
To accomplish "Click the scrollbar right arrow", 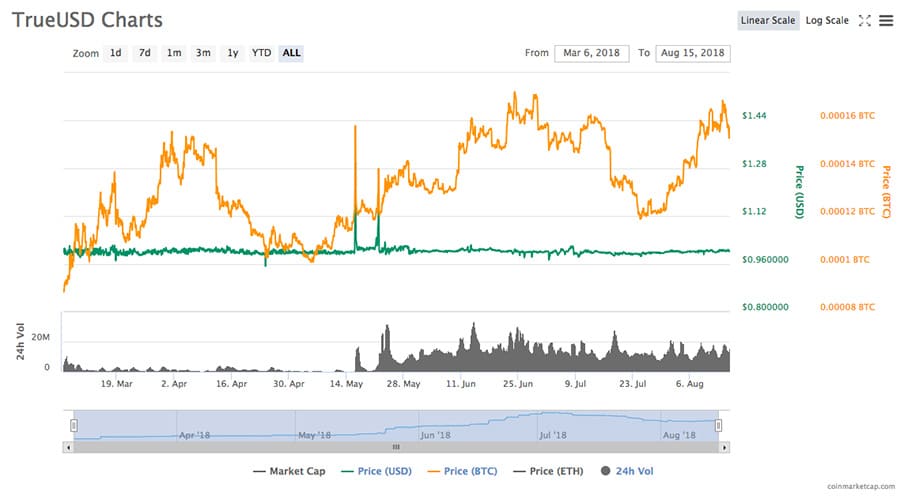I will coord(724,447).
